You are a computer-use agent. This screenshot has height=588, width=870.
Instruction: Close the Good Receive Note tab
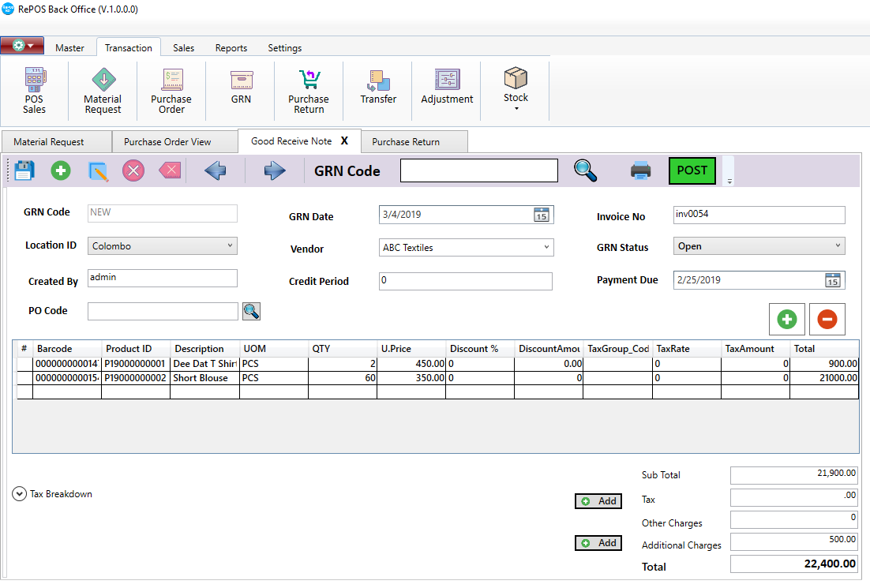(344, 141)
